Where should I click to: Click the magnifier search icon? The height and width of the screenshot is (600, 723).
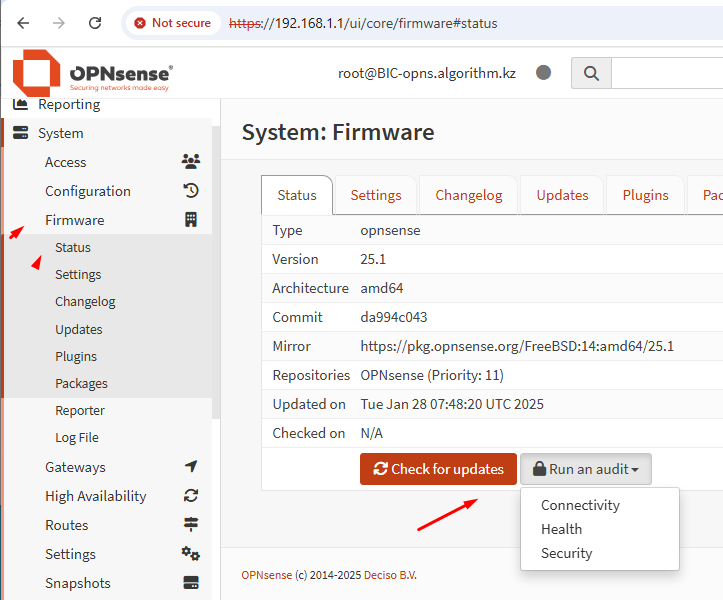click(x=591, y=73)
